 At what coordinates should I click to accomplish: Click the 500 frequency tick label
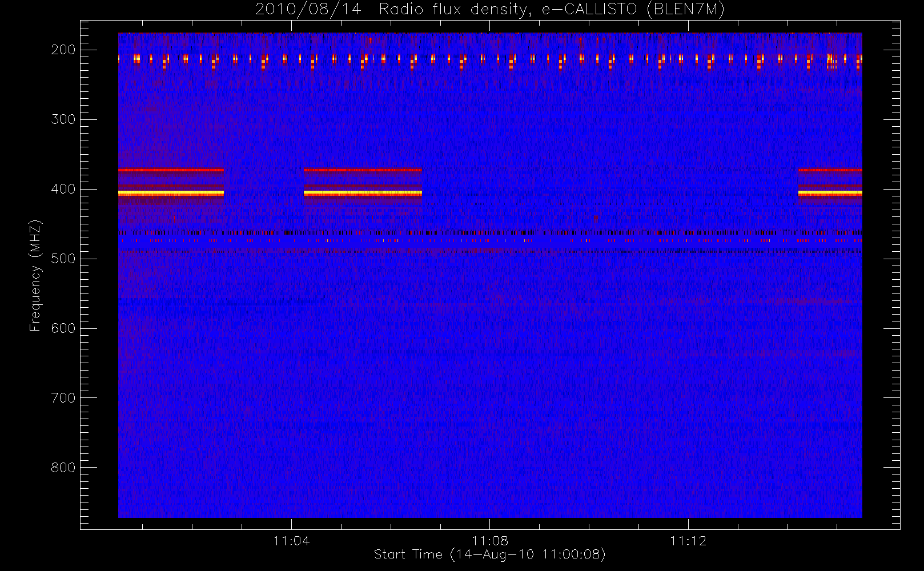(x=63, y=259)
